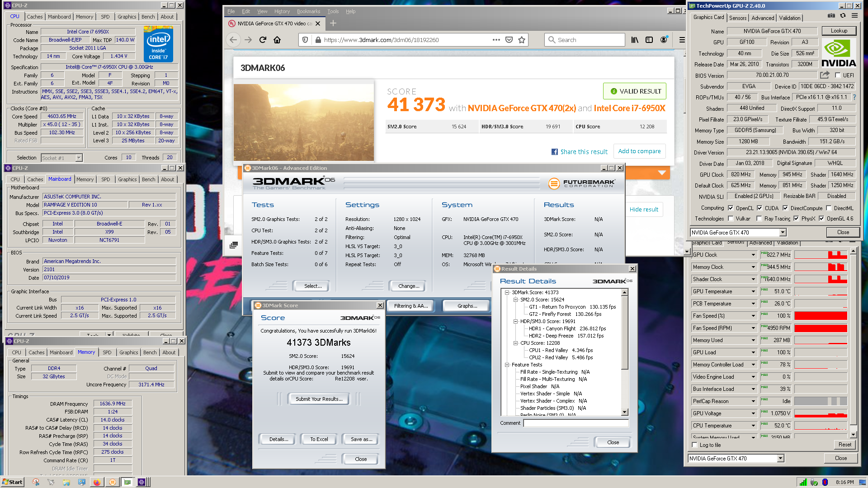The width and height of the screenshot is (868, 488).
Task: Collapse the SM2.0 Score tree node
Action: tap(515, 300)
